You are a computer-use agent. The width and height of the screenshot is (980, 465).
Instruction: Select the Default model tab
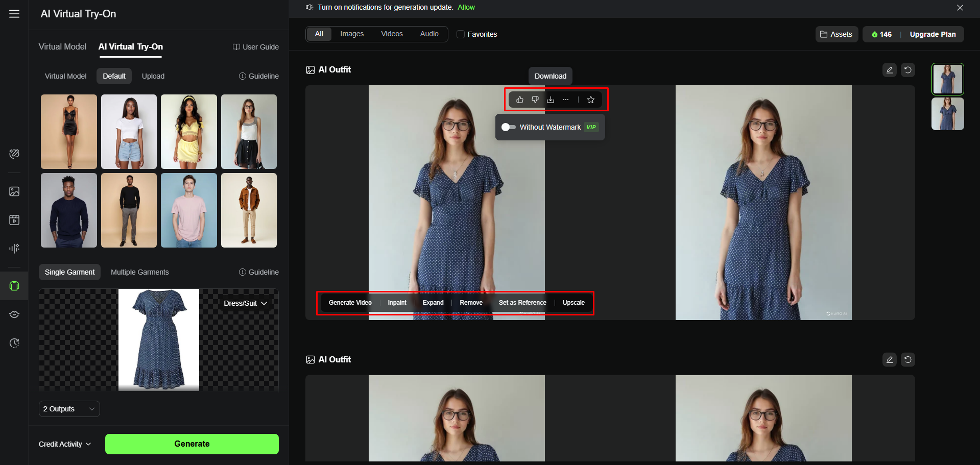[114, 76]
